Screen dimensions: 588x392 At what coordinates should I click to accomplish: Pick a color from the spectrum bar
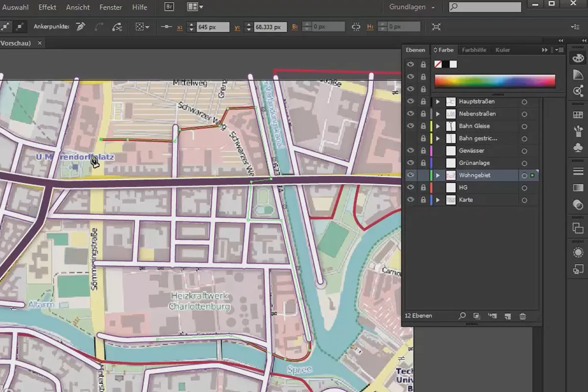(x=495, y=81)
